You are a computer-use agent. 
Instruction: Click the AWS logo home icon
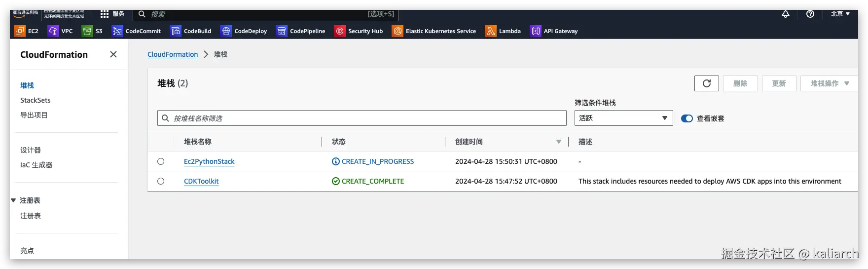point(25,14)
